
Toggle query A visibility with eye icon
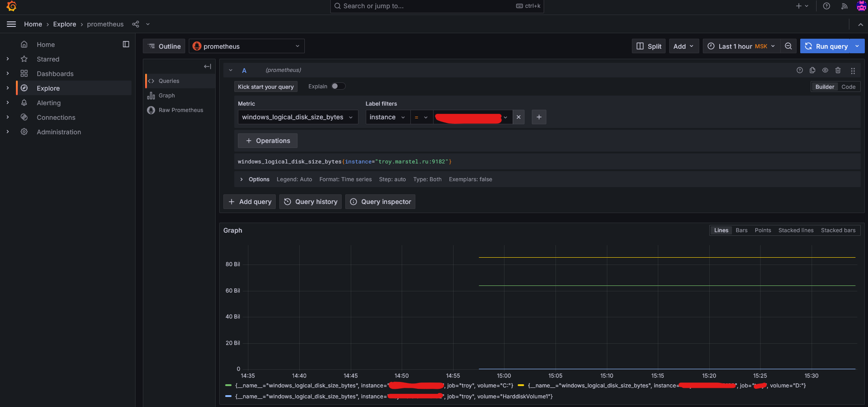[825, 70]
